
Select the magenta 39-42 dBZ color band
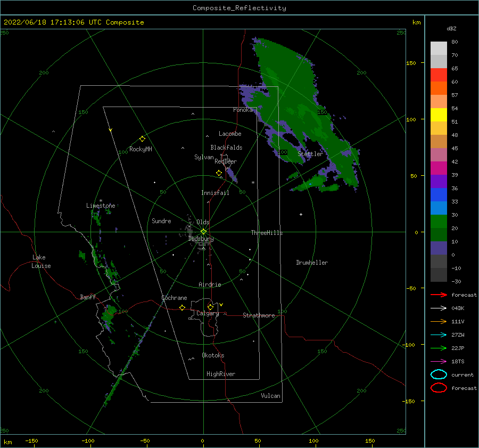[x=439, y=168]
